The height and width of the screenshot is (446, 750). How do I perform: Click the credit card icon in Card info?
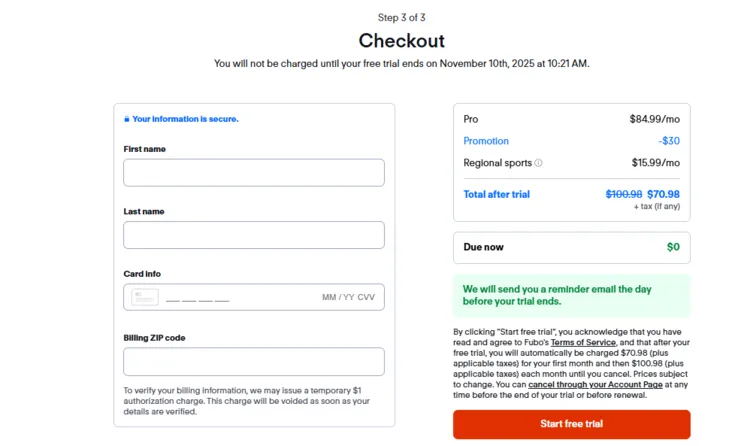tap(145, 297)
